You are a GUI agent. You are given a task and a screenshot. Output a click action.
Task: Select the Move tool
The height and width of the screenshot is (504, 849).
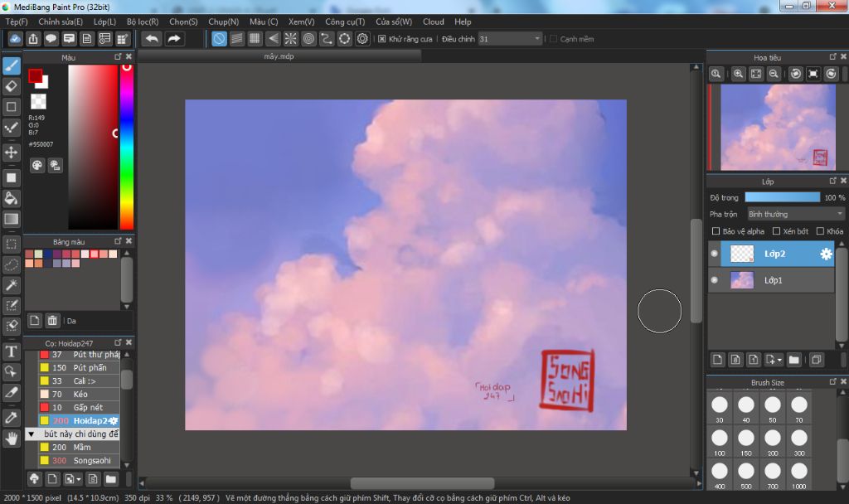(12, 153)
